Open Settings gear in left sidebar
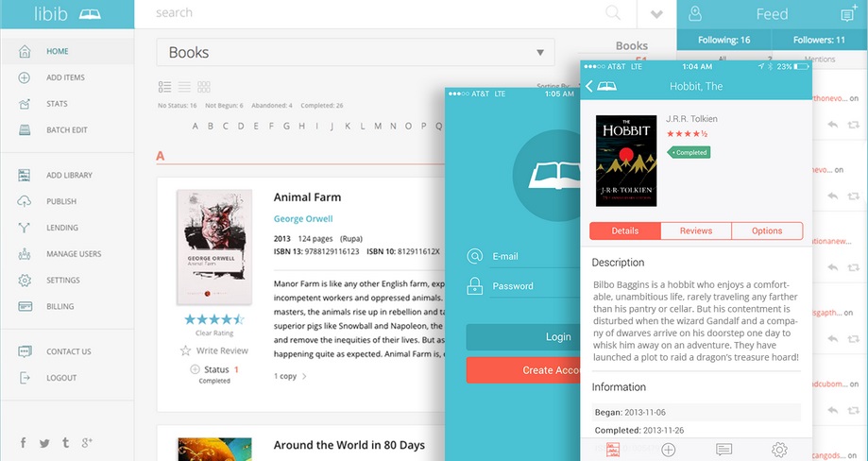 coord(25,281)
